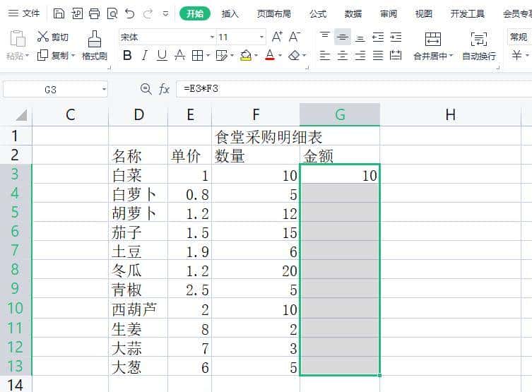Open the 开发工具 tab
Viewport: 532px width, 392px height.
coord(467,13)
